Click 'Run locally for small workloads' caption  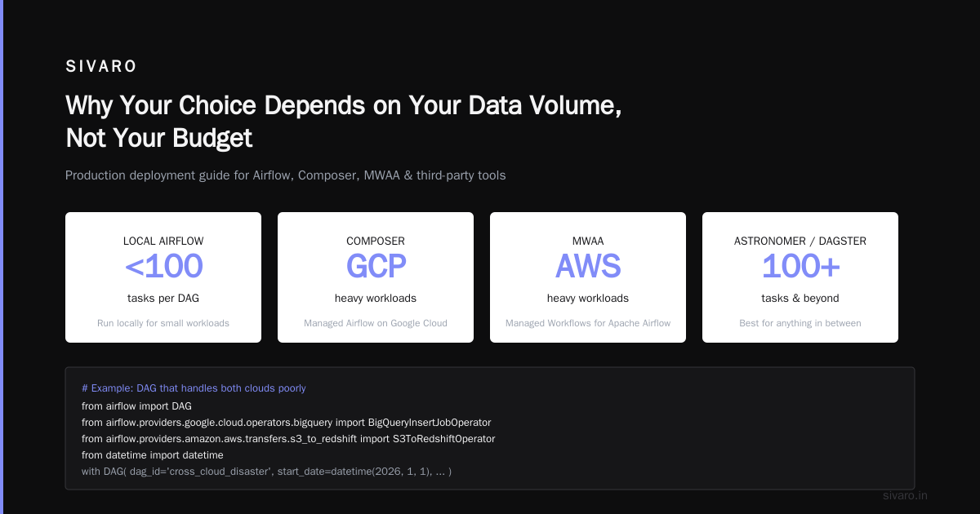click(x=163, y=323)
